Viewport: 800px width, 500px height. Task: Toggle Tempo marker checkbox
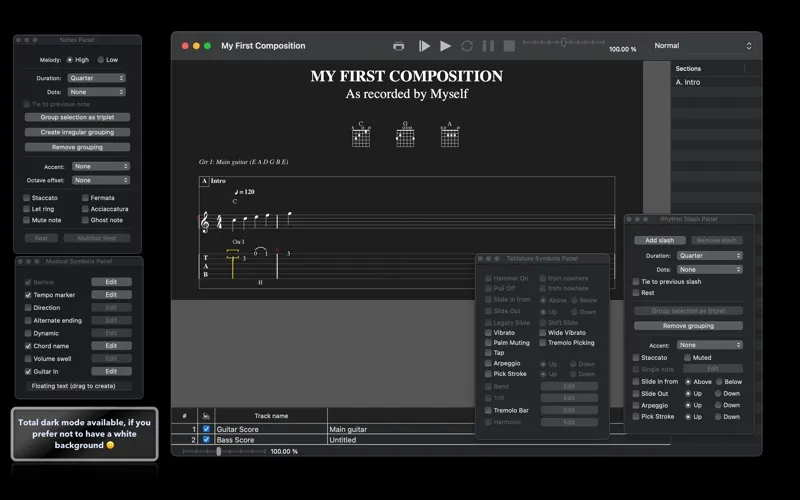28,295
